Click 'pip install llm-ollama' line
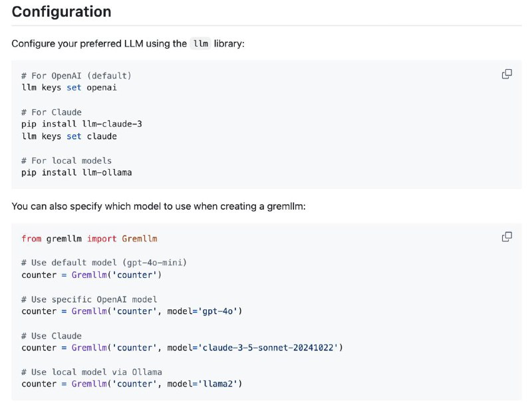532x411 pixels. click(x=76, y=172)
